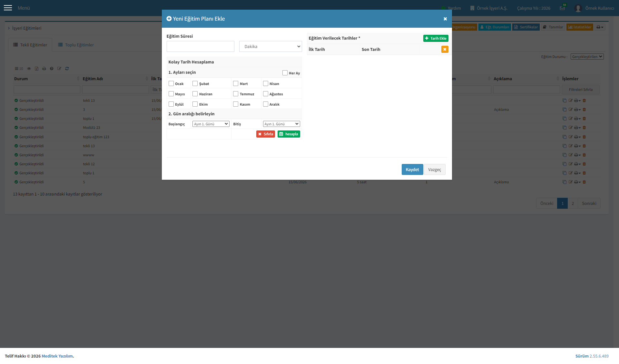
Task: Switch to the Toplu Eğitimler tab
Action: pyautogui.click(x=76, y=45)
